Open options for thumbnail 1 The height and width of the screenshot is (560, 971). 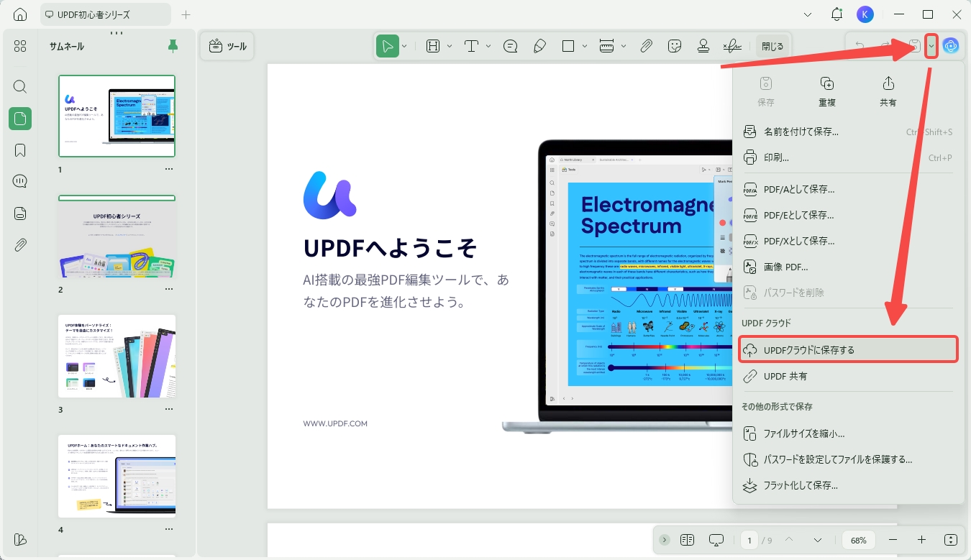point(169,169)
